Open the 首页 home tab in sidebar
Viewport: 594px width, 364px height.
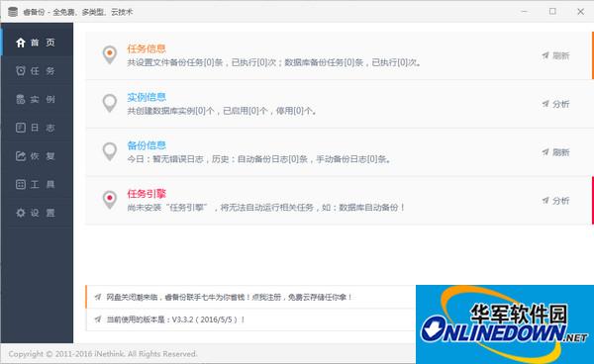[x=37, y=43]
